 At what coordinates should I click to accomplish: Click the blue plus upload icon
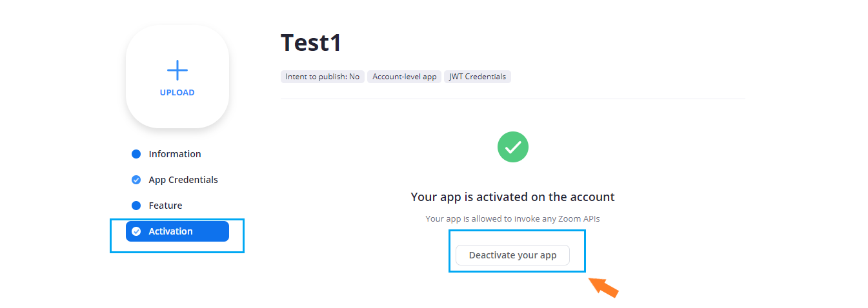[177, 70]
